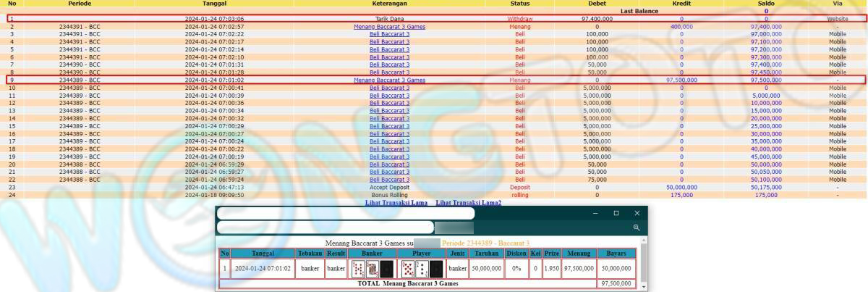
Task: Open the Lihat Transaksi Lama link
Action: 396,203
